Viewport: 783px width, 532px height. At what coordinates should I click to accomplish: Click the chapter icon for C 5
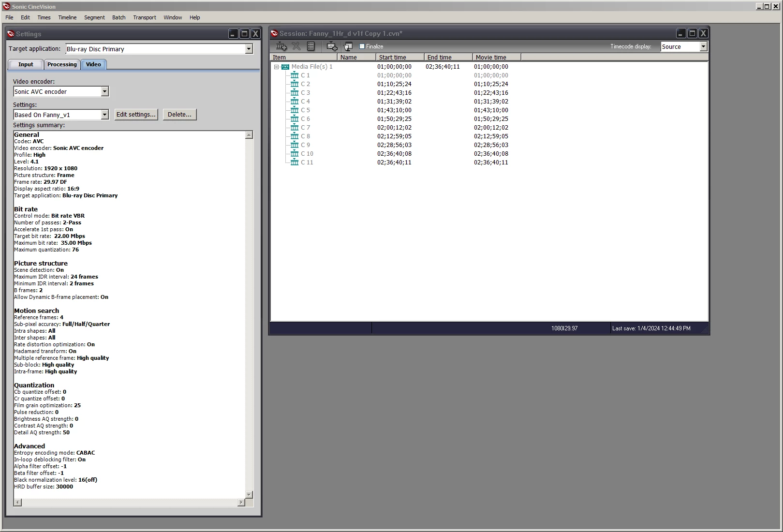coord(295,110)
